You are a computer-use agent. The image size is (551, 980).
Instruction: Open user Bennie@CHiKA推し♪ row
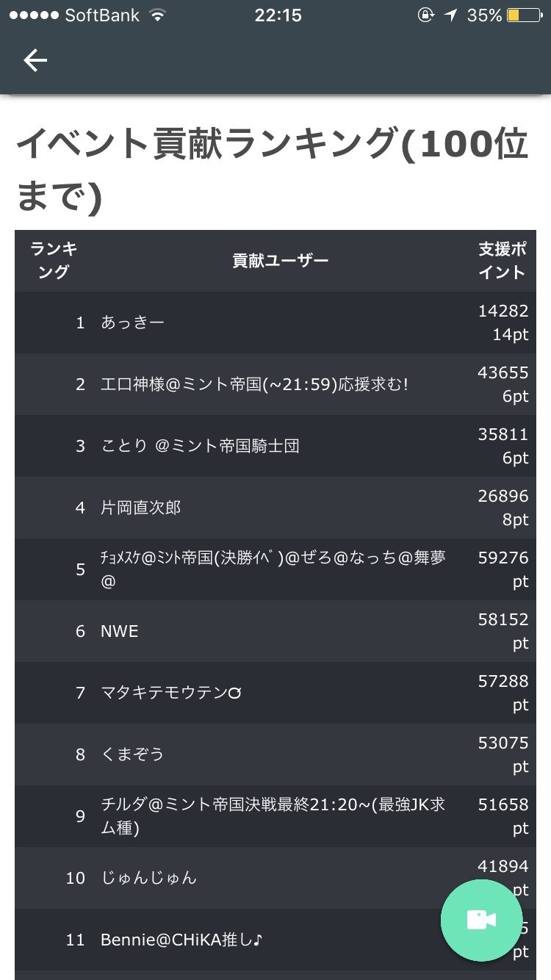275,940
